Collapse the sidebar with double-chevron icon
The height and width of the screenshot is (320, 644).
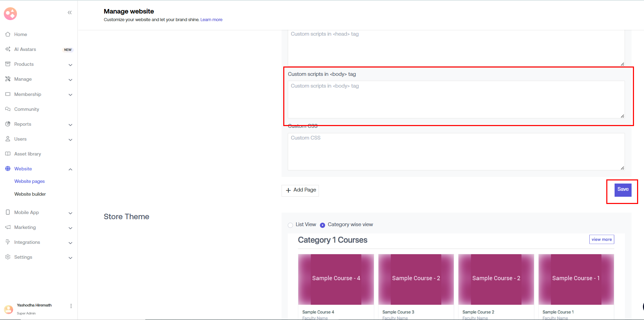tap(70, 12)
